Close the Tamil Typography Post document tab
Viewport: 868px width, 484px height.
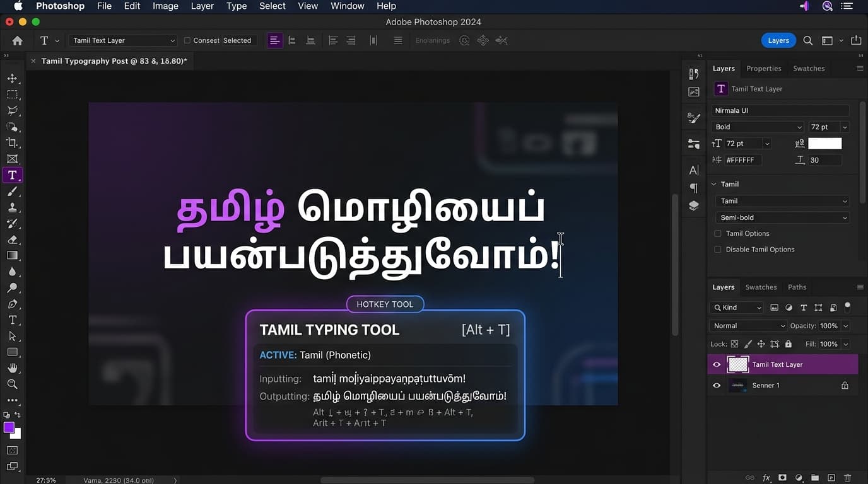point(33,61)
